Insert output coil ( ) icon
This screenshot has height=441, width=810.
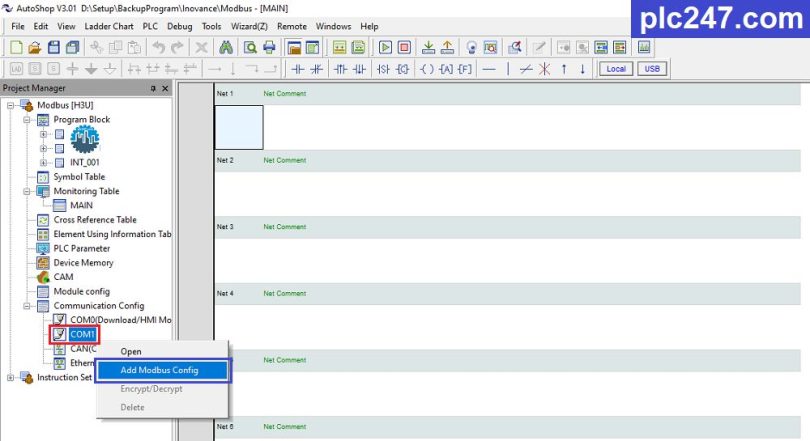pyautogui.click(x=427, y=69)
